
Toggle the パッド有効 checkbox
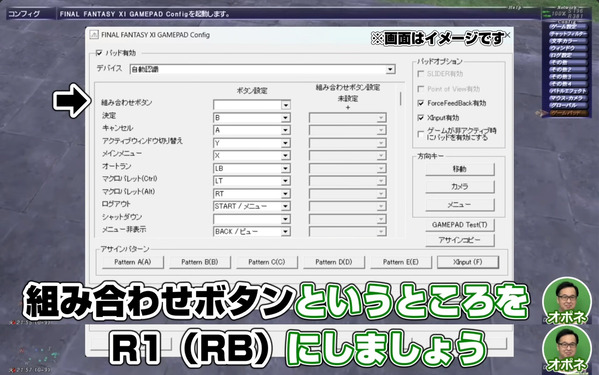point(99,53)
